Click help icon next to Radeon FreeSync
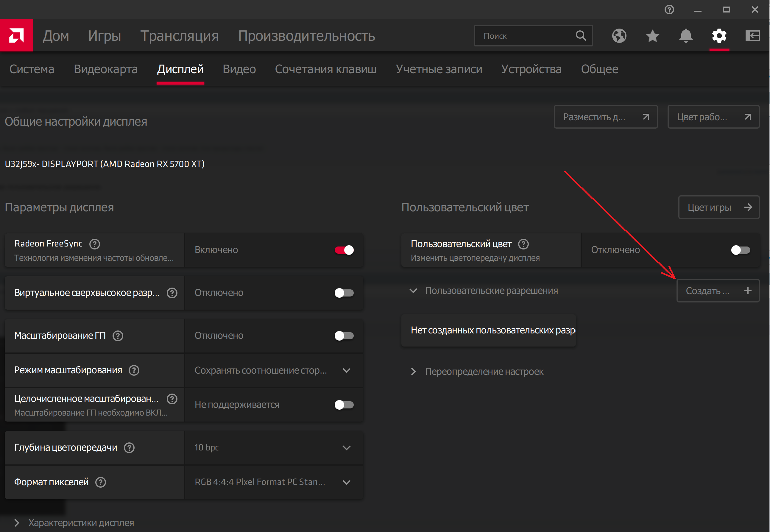This screenshot has width=770, height=532. click(95, 244)
